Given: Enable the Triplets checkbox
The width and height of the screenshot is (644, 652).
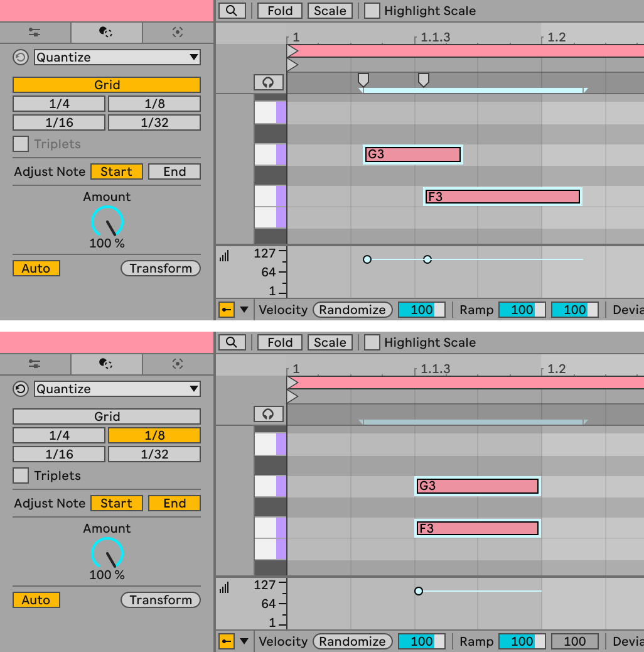Looking at the screenshot, I should pos(19,144).
